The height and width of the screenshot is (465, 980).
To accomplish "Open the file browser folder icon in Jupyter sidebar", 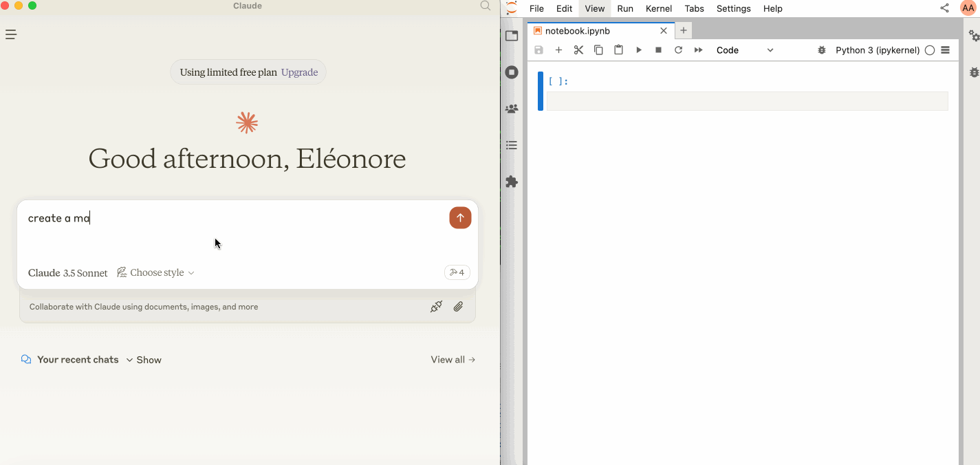I will click(512, 36).
